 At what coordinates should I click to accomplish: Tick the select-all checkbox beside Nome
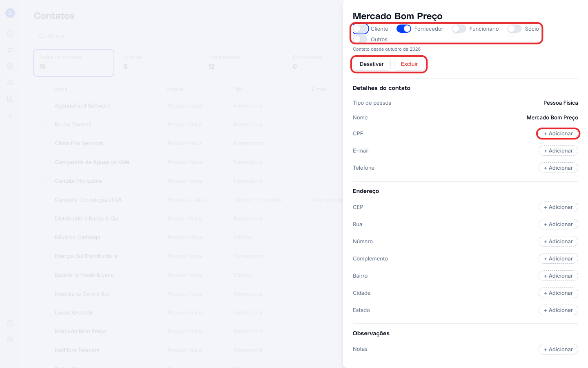tap(44, 89)
